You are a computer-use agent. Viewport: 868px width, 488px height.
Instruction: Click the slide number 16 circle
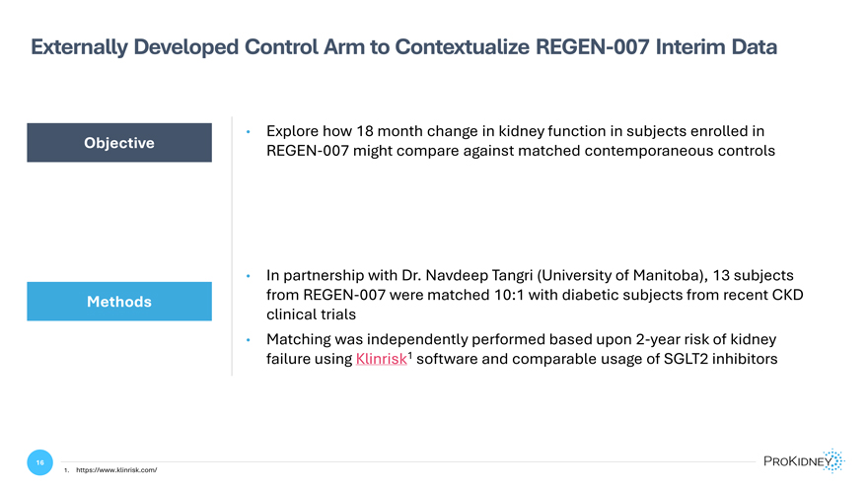(x=39, y=462)
